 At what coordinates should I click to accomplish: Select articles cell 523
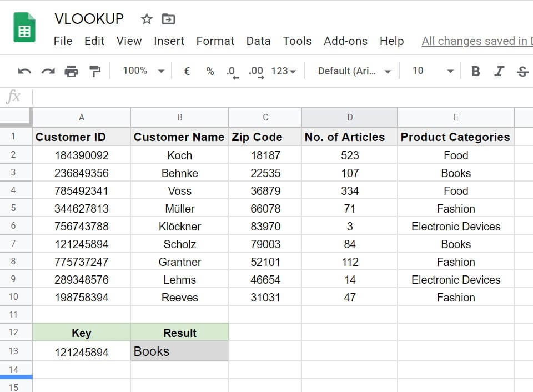pos(349,155)
